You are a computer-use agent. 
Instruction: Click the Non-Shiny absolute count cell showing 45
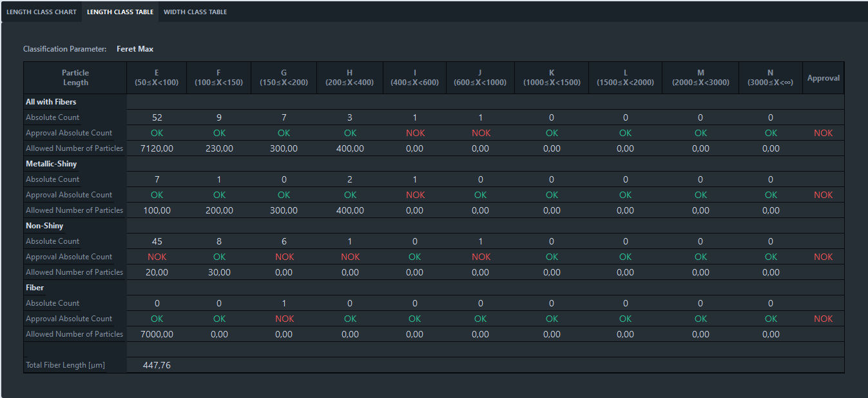pyautogui.click(x=157, y=241)
